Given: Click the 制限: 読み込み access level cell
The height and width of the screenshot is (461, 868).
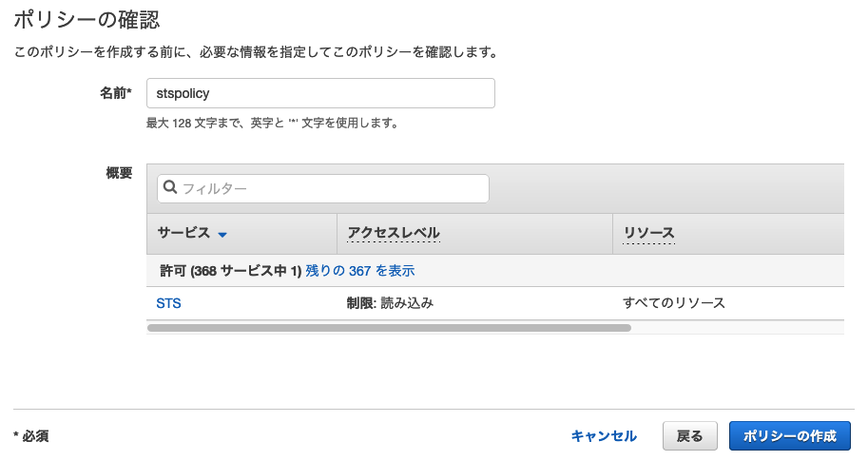Looking at the screenshot, I should (390, 303).
